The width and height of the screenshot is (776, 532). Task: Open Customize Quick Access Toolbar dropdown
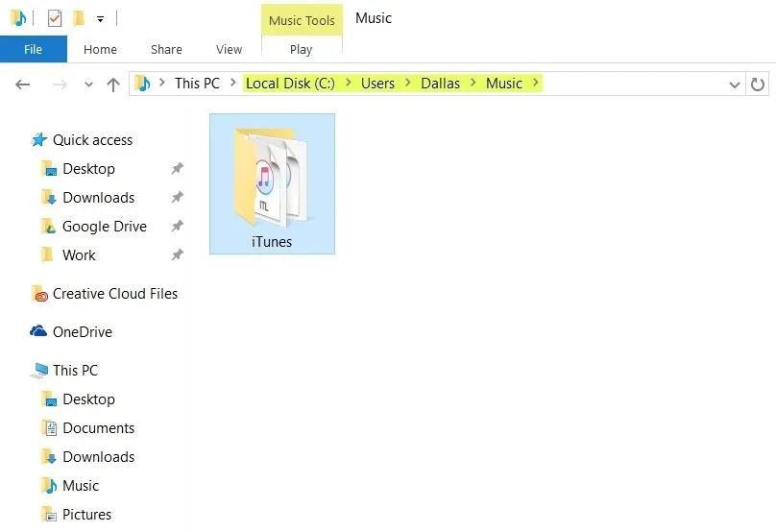point(101,19)
